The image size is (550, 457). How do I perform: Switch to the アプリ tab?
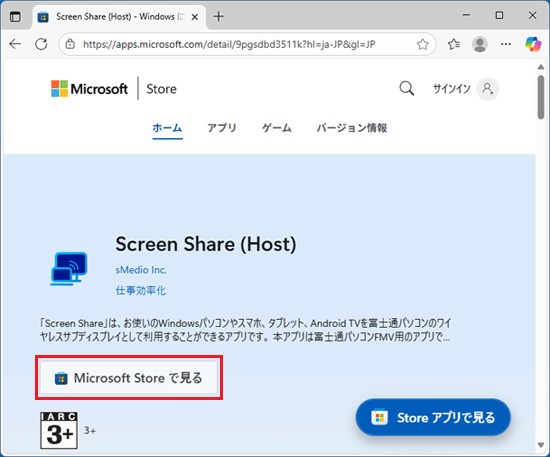pyautogui.click(x=222, y=128)
